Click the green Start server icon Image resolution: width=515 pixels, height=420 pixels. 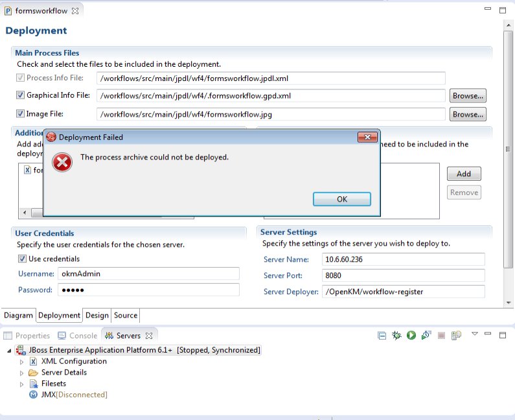click(411, 336)
